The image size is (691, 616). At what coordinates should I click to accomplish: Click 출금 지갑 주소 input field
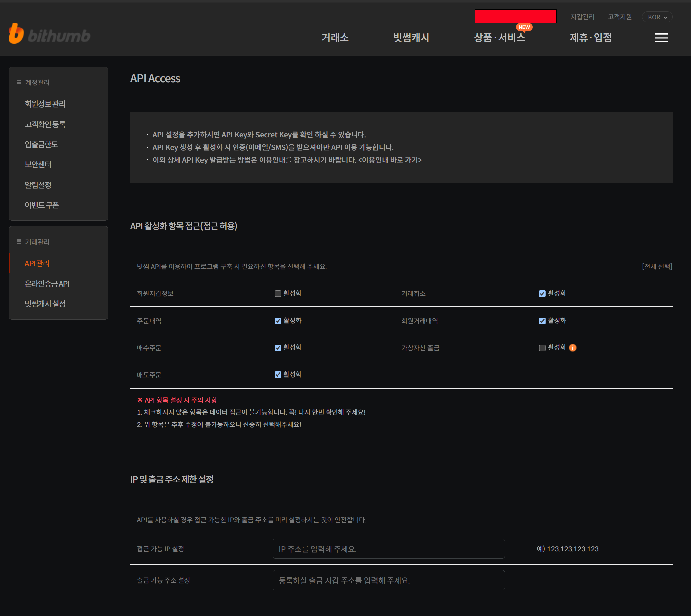[388, 580]
